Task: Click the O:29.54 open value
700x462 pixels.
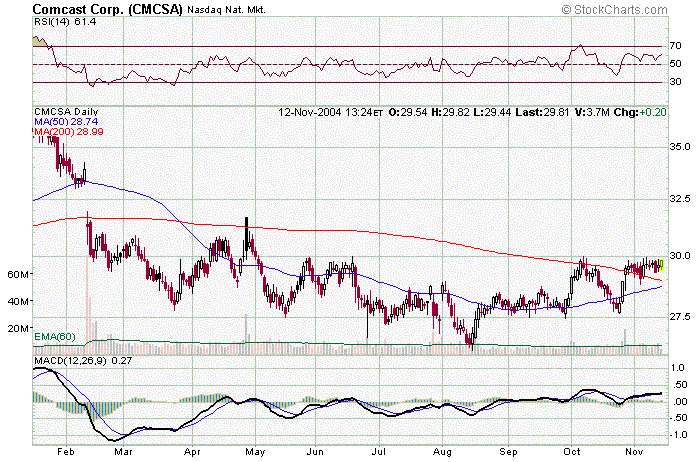Action: pos(408,112)
